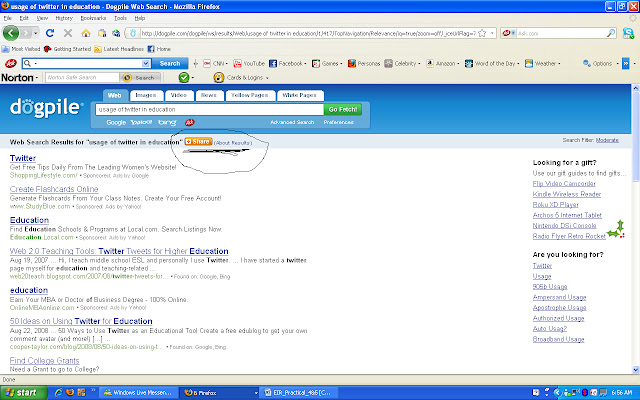Viewport: 640px width, 400px height.
Task: Open Latest Headlines feed bookmark
Action: click(119, 49)
